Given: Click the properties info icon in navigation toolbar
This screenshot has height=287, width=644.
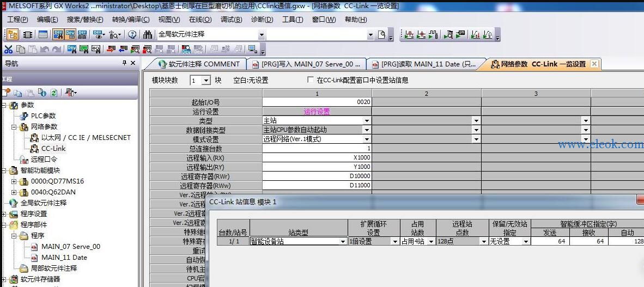Looking at the screenshot, I should tap(42, 93).
